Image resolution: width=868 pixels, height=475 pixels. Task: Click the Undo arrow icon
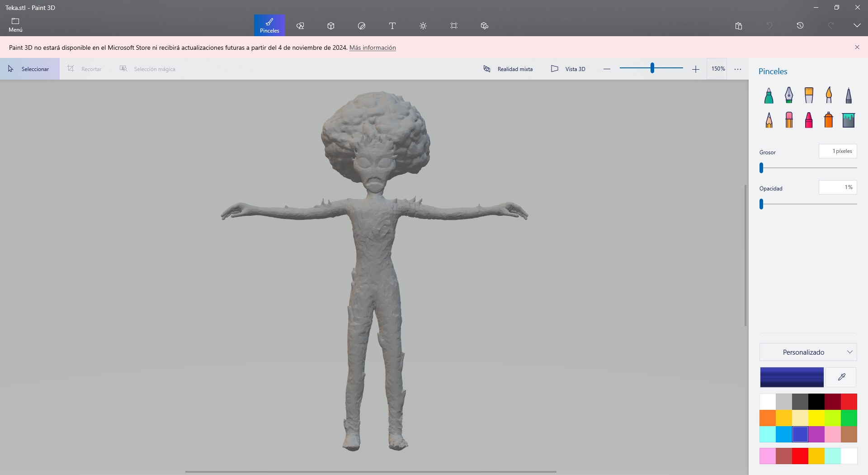(x=769, y=26)
